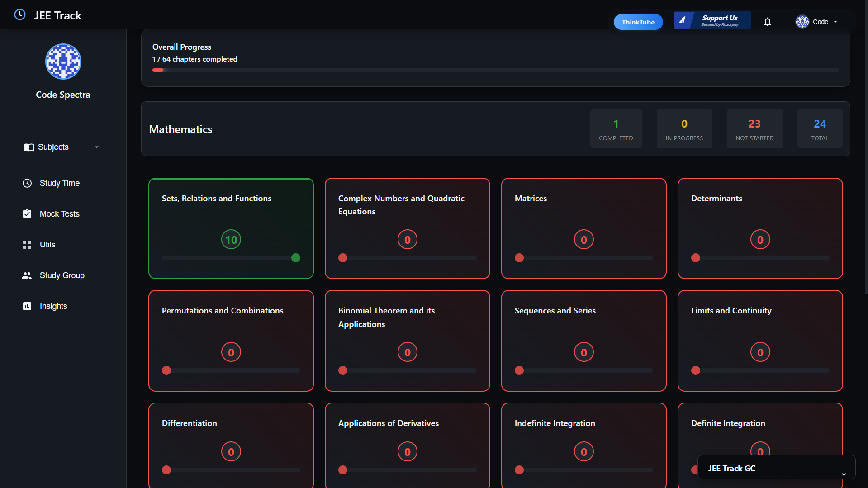Click the JEE Track clock logo icon
Viewport: 868px width, 488px height.
[x=20, y=15]
